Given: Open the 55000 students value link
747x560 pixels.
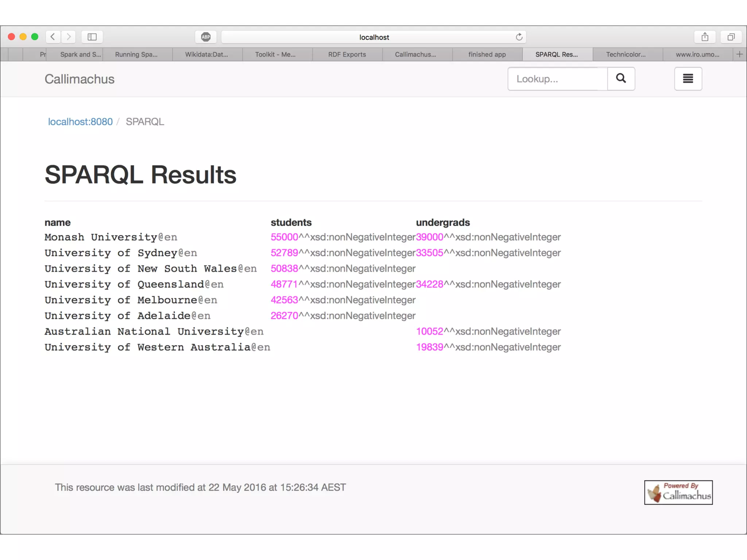Looking at the screenshot, I should [x=284, y=237].
